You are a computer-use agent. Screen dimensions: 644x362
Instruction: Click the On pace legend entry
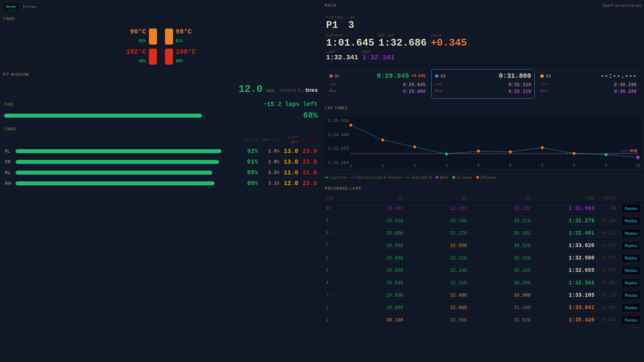(462, 178)
